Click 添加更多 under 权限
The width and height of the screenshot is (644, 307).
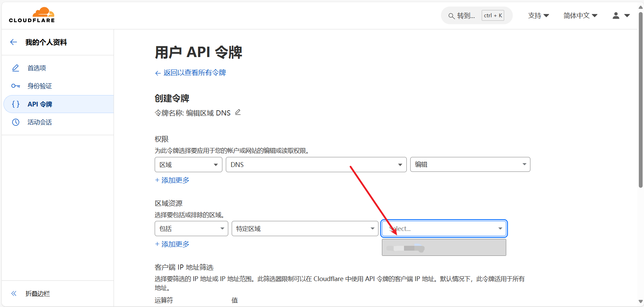point(172,180)
